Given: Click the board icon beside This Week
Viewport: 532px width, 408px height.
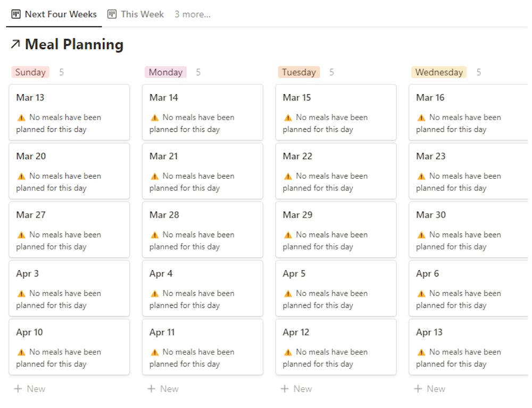Looking at the screenshot, I should (112, 14).
